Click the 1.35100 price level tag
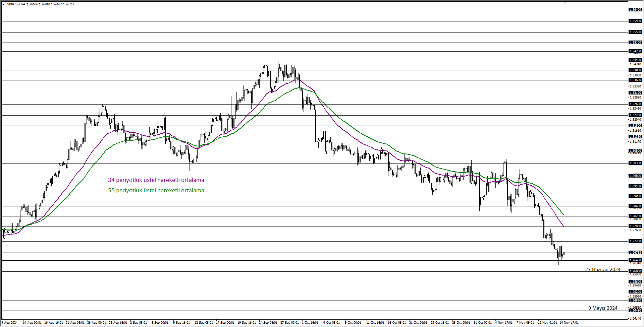 [x=635, y=43]
